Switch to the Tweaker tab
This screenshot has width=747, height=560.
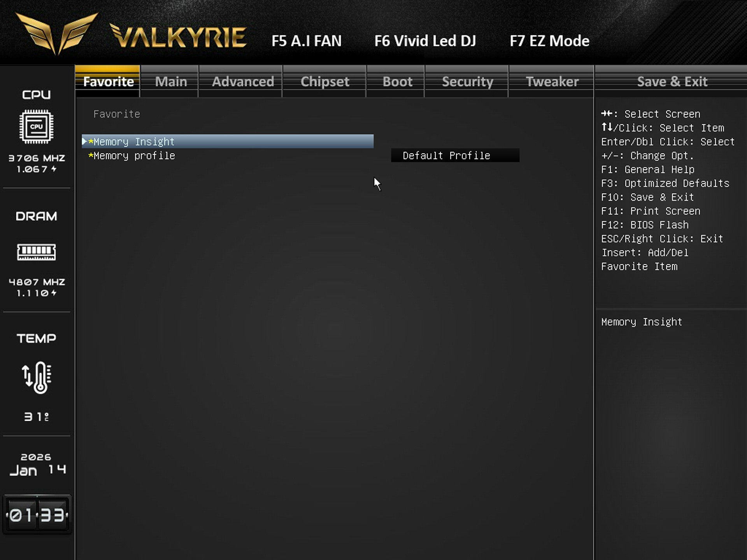coord(552,82)
